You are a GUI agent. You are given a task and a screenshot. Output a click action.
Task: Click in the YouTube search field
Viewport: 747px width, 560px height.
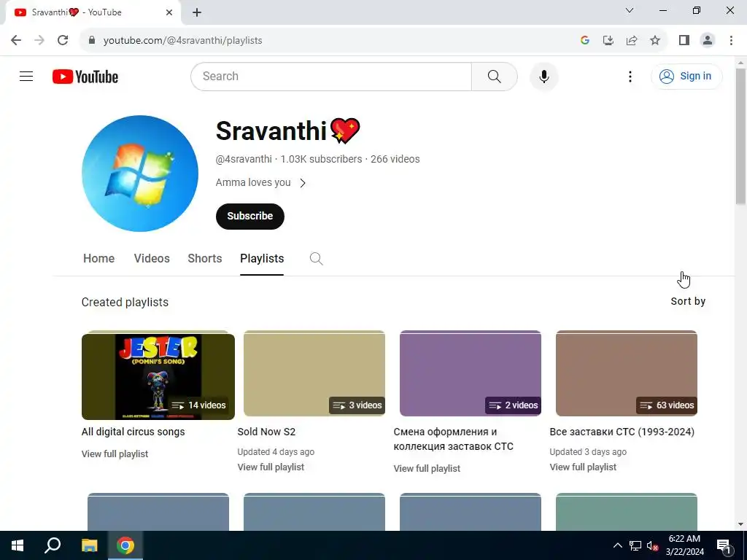coord(331,76)
